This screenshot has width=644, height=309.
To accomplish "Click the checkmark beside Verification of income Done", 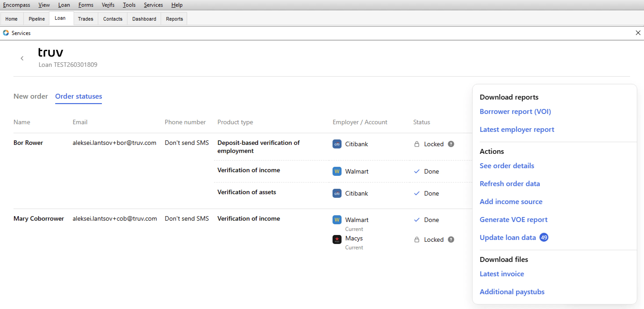I will (416, 171).
